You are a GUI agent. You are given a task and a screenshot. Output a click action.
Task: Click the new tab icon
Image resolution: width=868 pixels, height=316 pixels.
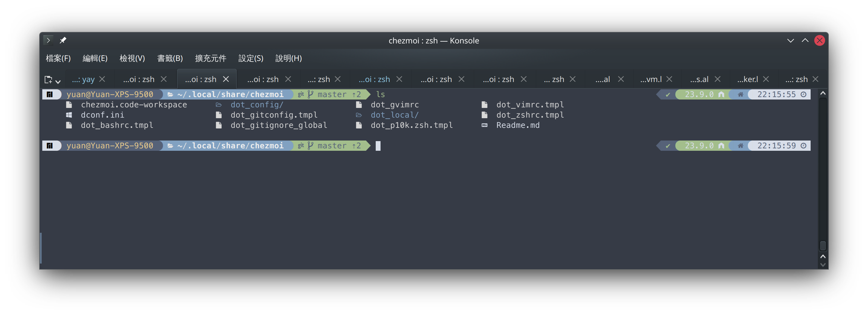48,79
